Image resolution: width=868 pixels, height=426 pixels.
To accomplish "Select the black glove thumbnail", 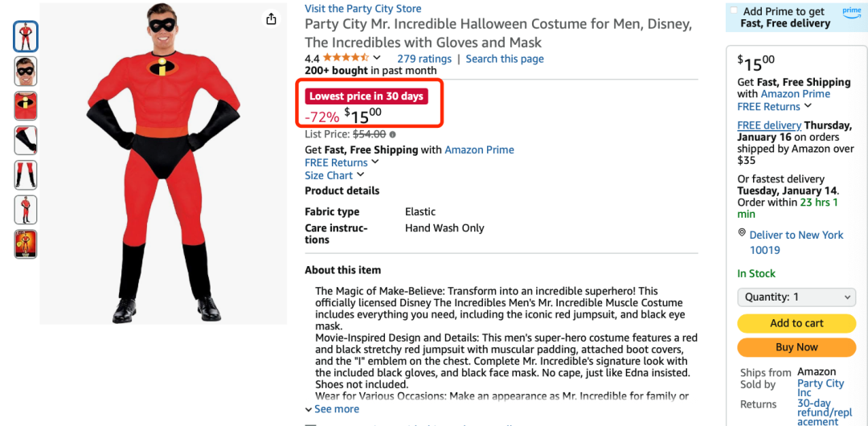I will coord(26,141).
